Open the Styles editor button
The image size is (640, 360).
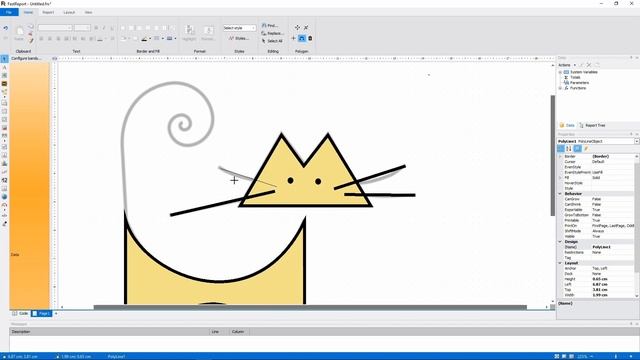coord(239,38)
